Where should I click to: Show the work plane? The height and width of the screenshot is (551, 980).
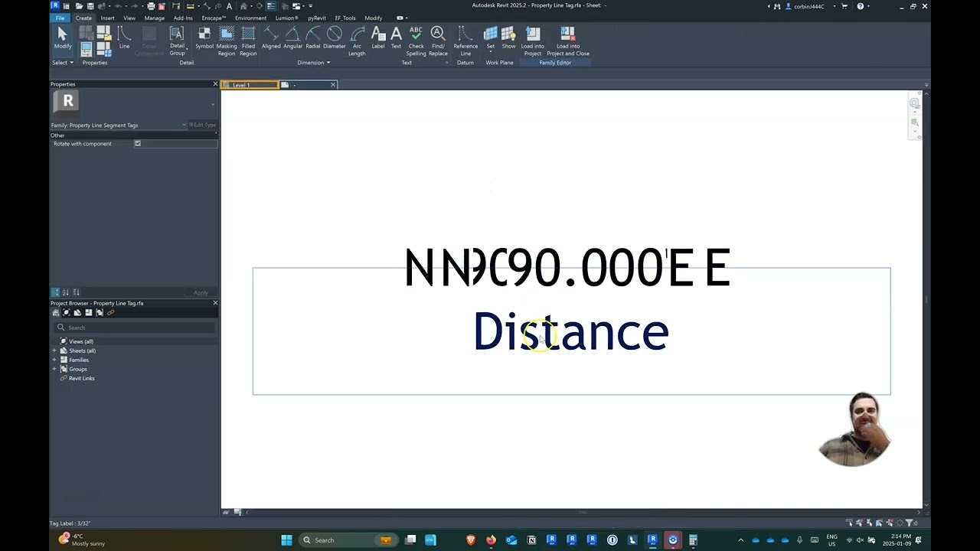[x=508, y=37]
